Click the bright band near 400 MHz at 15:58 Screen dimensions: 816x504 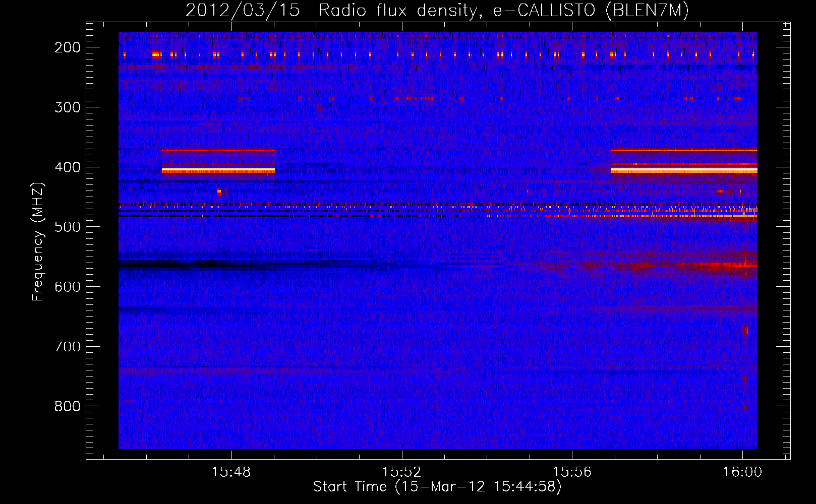click(684, 170)
